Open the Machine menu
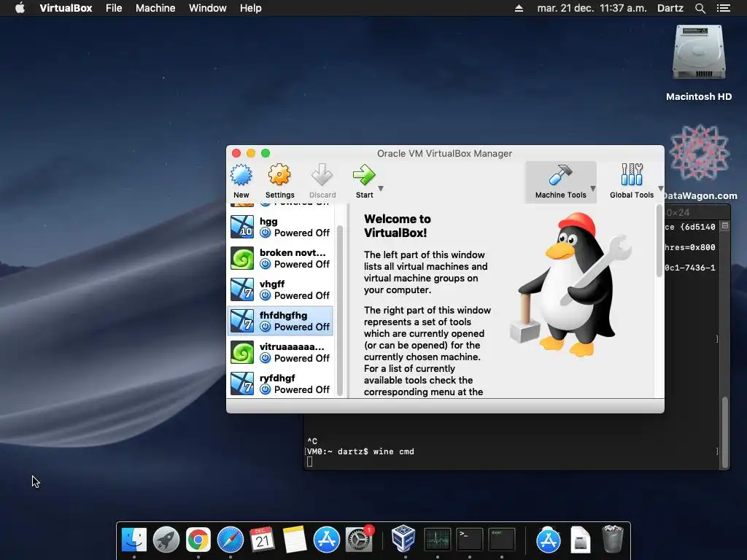747x560 pixels. coord(155,8)
